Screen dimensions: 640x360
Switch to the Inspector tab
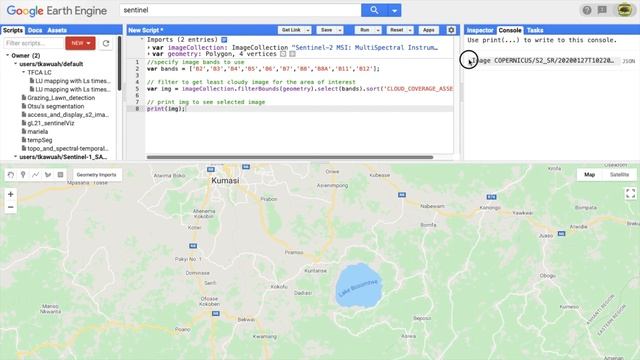pos(480,30)
